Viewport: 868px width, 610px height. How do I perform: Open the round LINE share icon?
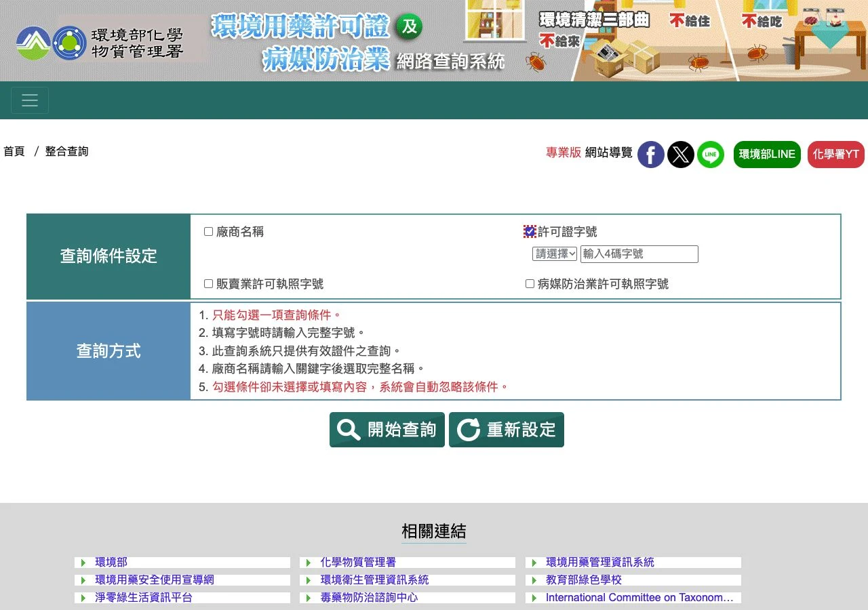click(711, 155)
